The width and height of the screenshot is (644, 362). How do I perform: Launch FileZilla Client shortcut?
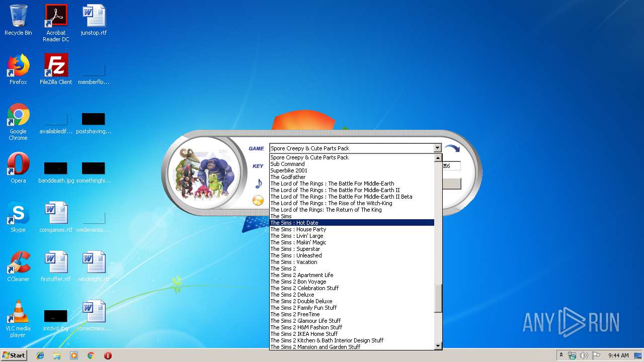56,69
